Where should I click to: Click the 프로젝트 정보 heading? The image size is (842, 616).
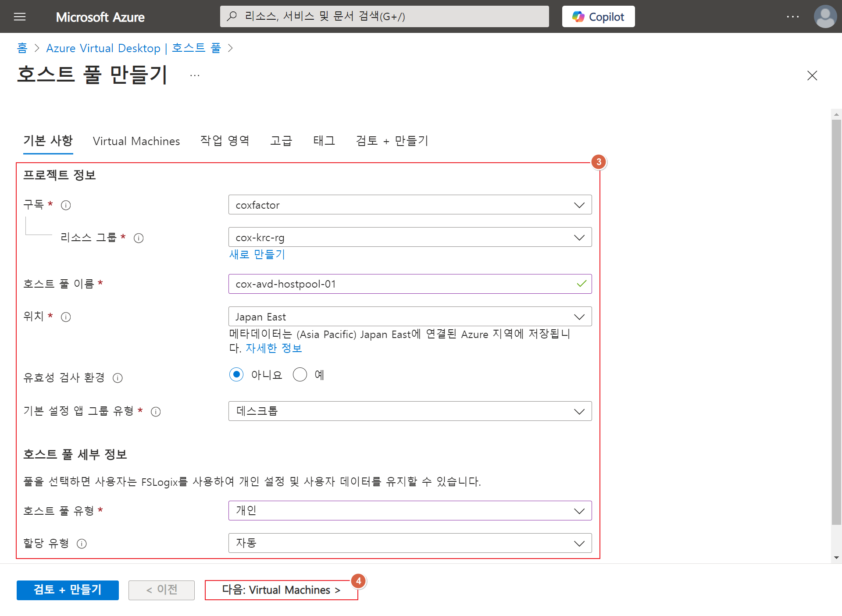click(x=60, y=175)
